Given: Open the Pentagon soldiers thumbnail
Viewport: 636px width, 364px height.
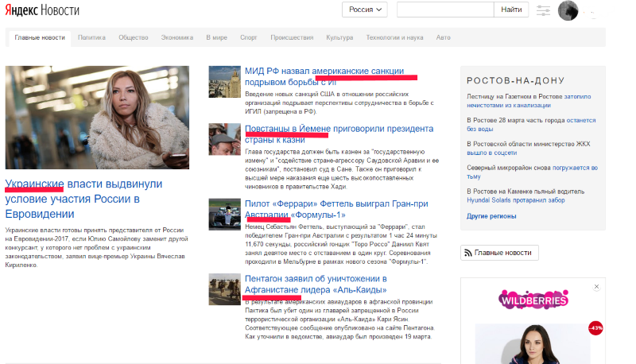Looking at the screenshot, I should 225,289.
